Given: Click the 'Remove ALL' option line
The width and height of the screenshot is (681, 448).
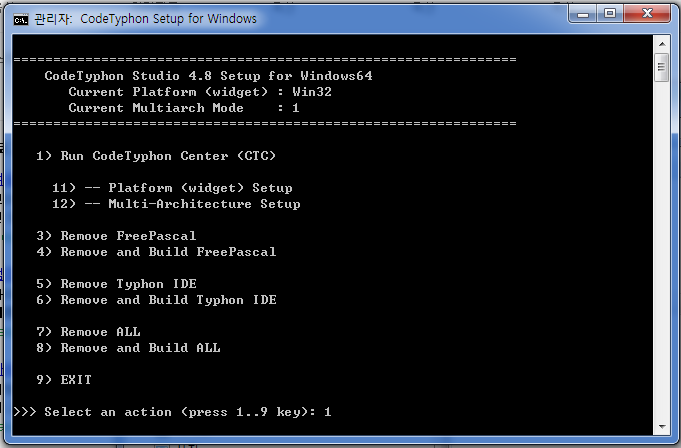Looking at the screenshot, I should pyautogui.click(x=88, y=332).
